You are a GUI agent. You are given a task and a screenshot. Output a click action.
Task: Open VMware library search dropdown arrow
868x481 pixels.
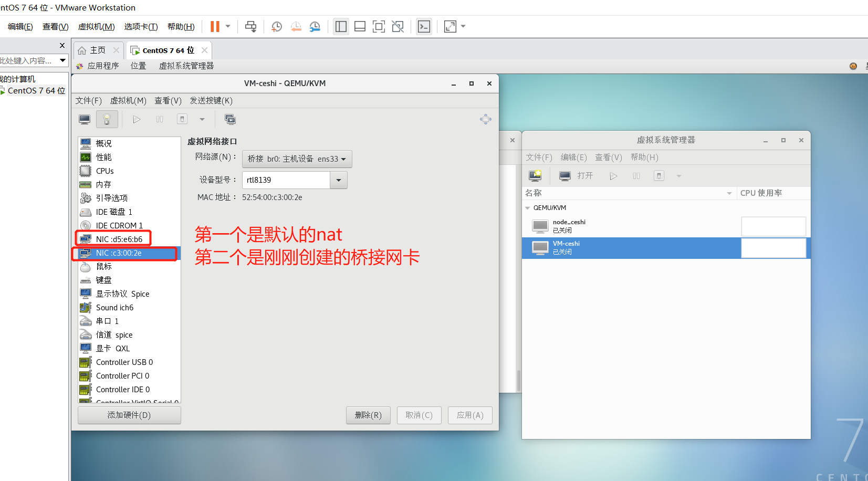pyautogui.click(x=62, y=60)
